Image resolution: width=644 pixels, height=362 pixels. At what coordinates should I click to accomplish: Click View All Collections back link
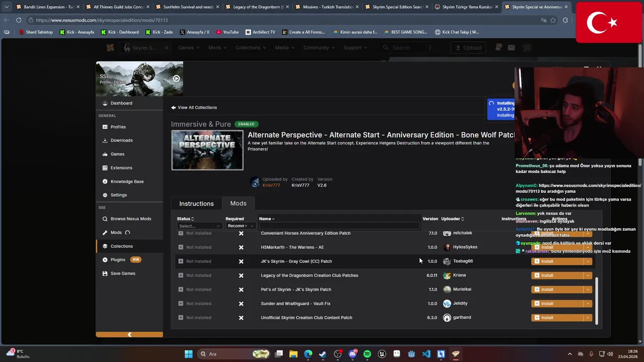(194, 108)
